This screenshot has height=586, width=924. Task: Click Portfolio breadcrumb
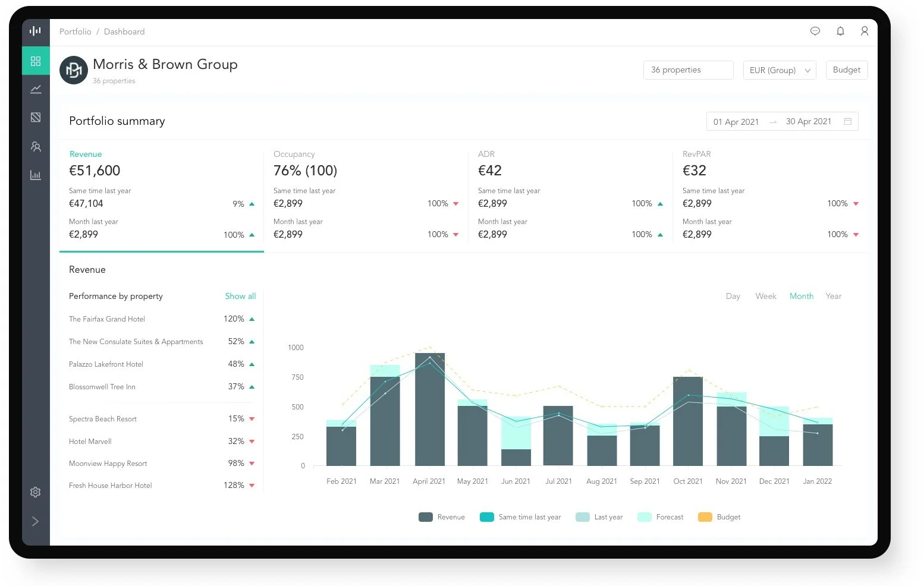tap(76, 31)
